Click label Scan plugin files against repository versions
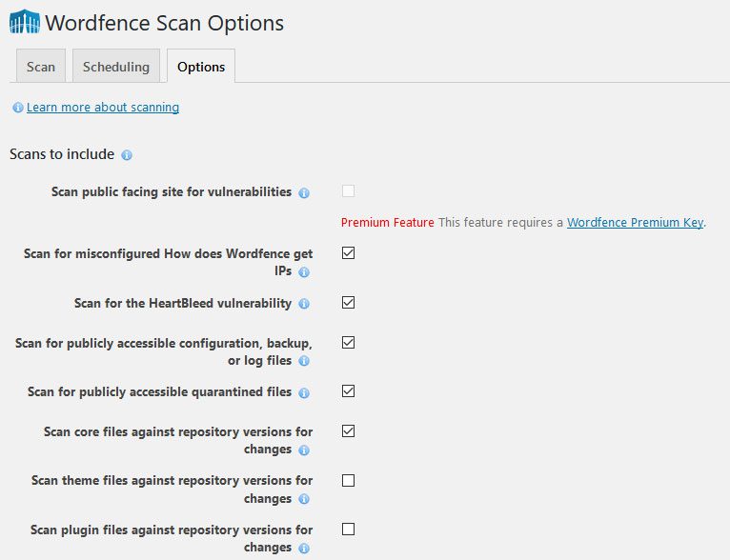Viewport: 730px width, 560px height. pos(172,539)
